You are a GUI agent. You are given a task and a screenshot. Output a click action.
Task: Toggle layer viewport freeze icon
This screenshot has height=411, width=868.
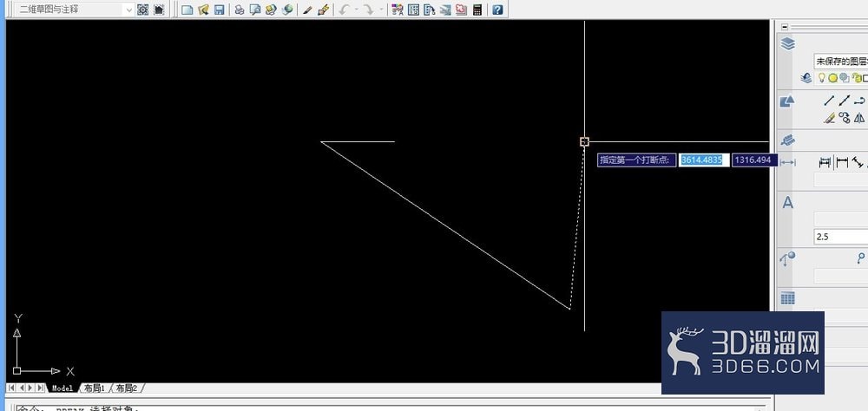(845, 78)
